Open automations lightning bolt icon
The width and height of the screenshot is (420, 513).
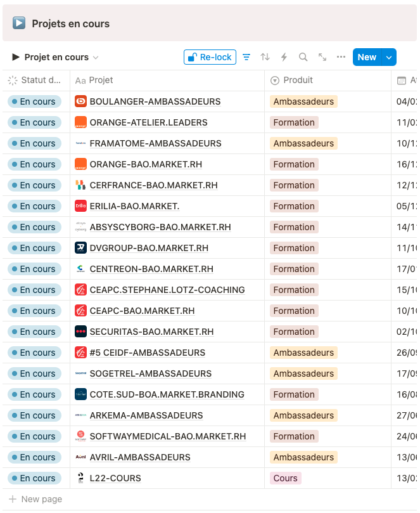coord(284,57)
